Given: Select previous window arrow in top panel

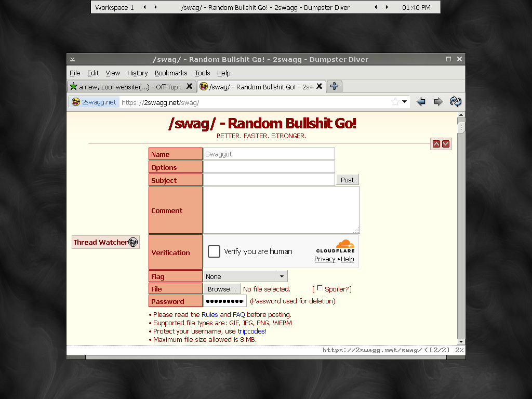Looking at the screenshot, I should pos(376,7).
